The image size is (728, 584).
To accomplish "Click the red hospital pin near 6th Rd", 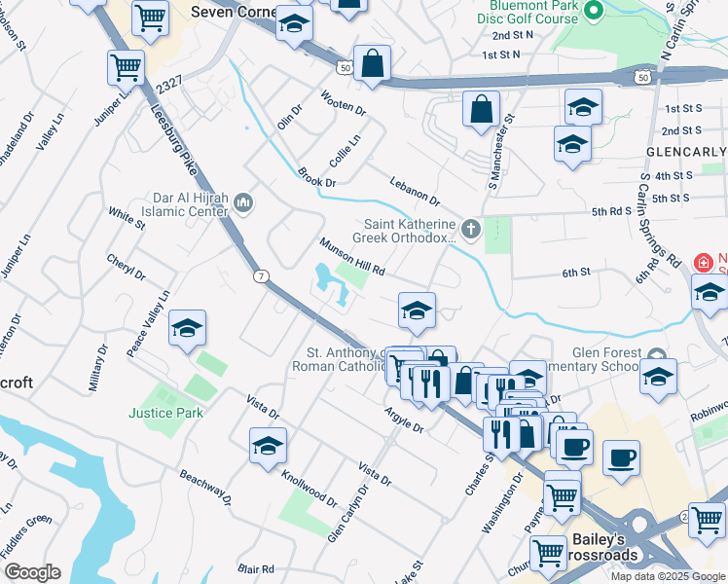I will [704, 263].
